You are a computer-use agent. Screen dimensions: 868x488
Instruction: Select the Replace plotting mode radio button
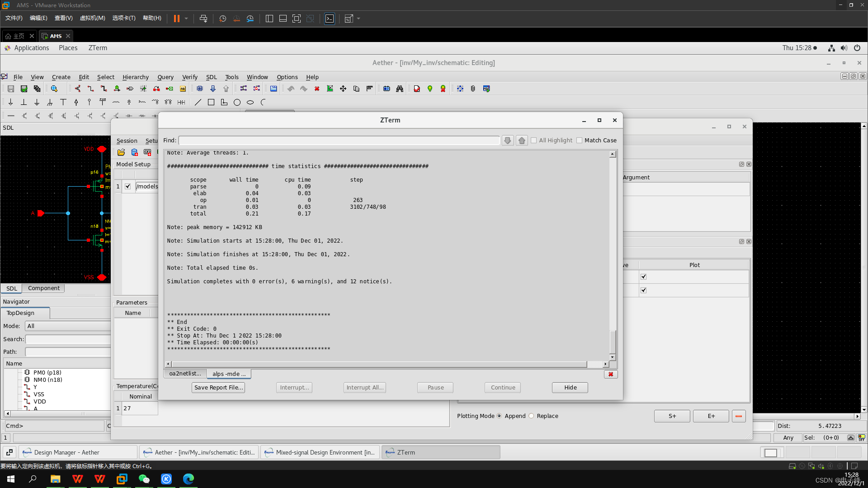click(x=531, y=416)
